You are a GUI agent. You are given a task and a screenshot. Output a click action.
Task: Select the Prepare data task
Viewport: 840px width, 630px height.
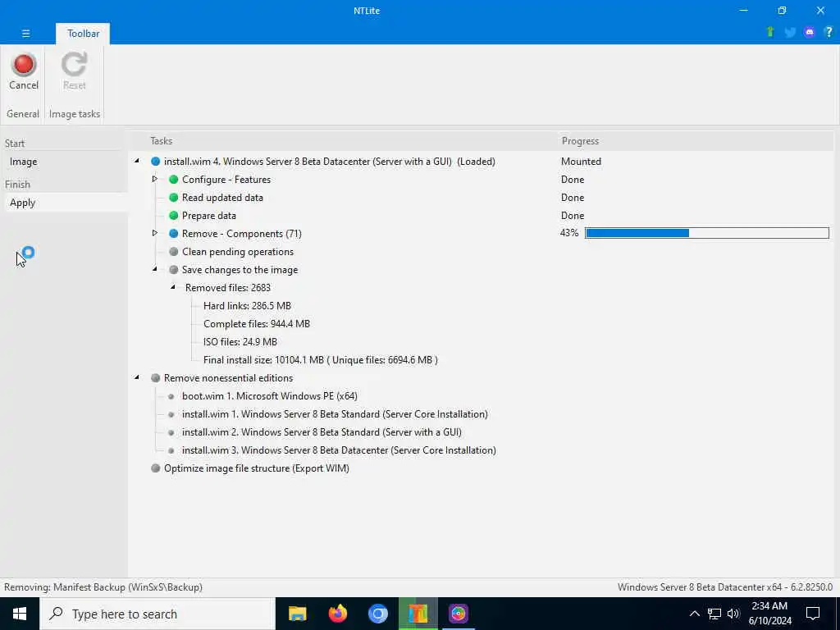(209, 216)
